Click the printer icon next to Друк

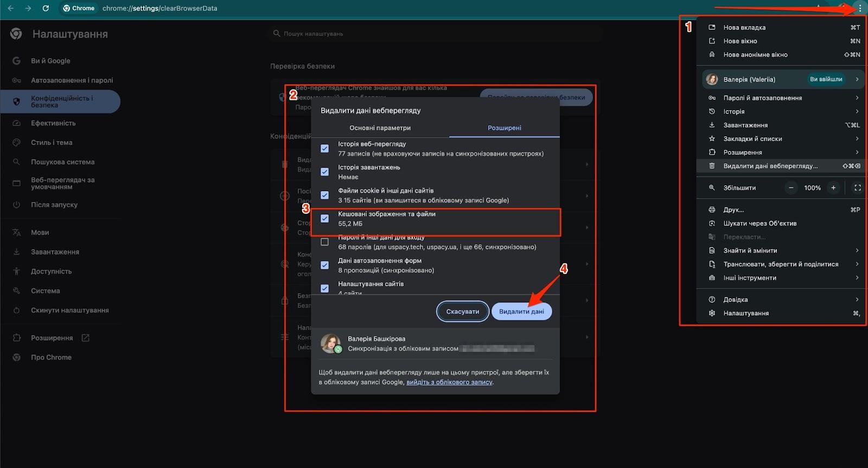pyautogui.click(x=712, y=210)
